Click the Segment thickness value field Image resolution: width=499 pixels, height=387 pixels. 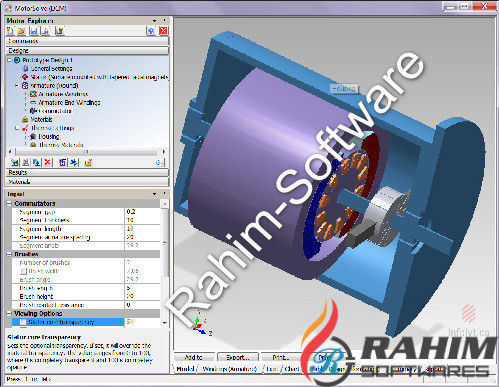[x=142, y=220]
